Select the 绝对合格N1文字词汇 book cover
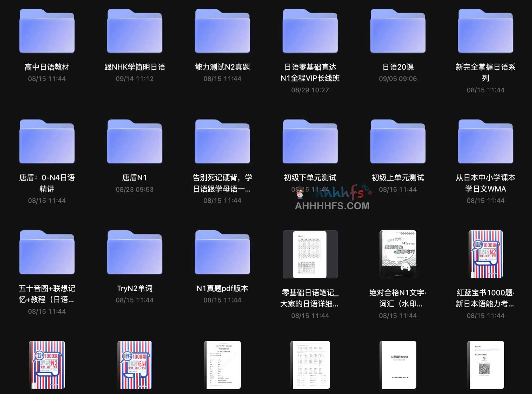This screenshot has width=532, height=394. tap(398, 254)
